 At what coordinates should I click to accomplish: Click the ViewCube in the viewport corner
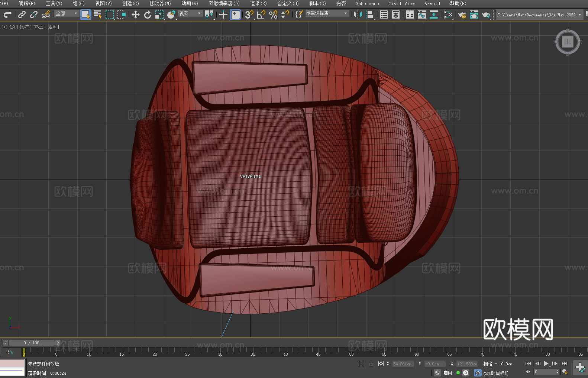pos(568,42)
